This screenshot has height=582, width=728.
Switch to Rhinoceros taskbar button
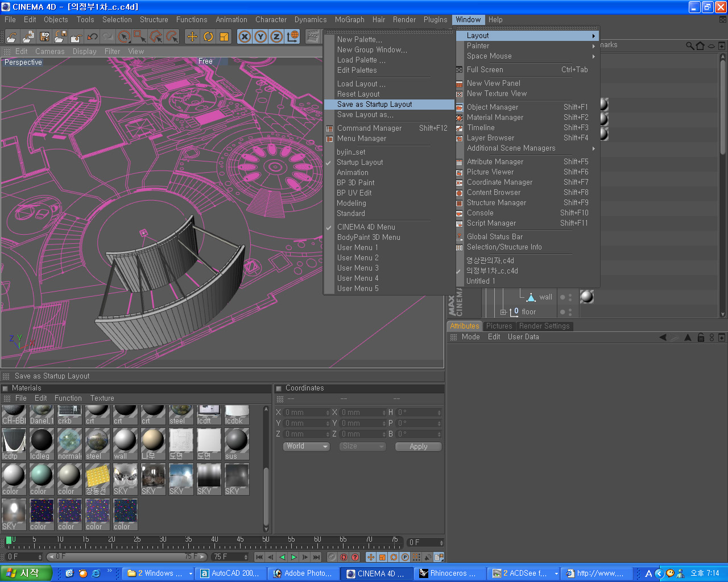pos(449,573)
